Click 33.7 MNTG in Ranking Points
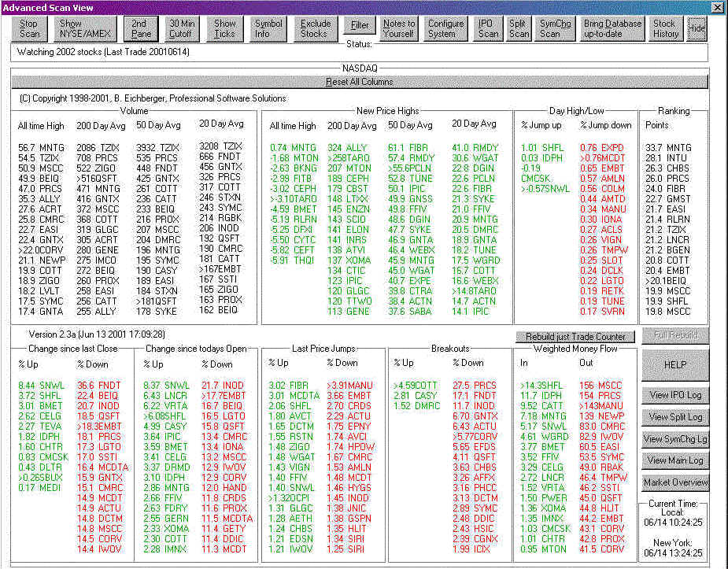This screenshot has height=569, width=728. (668, 148)
